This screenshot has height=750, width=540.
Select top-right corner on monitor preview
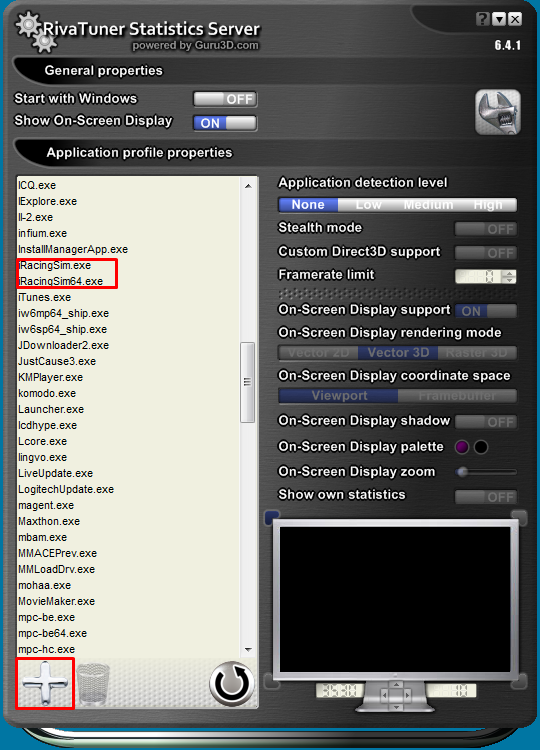tap(519, 517)
